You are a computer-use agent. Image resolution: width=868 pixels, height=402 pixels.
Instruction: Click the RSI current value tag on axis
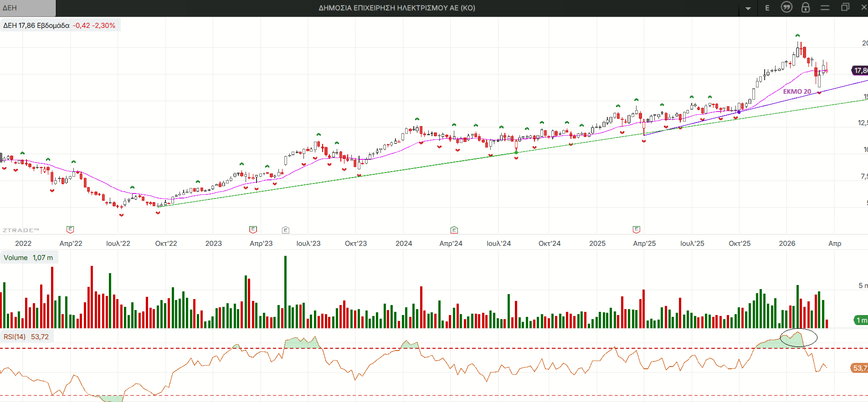pos(859,368)
